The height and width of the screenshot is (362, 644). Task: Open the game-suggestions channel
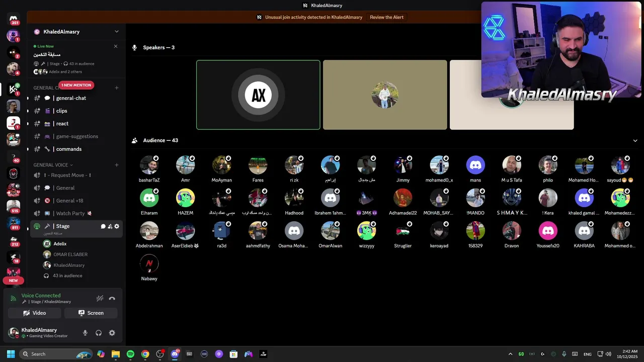pyautogui.click(x=76, y=136)
